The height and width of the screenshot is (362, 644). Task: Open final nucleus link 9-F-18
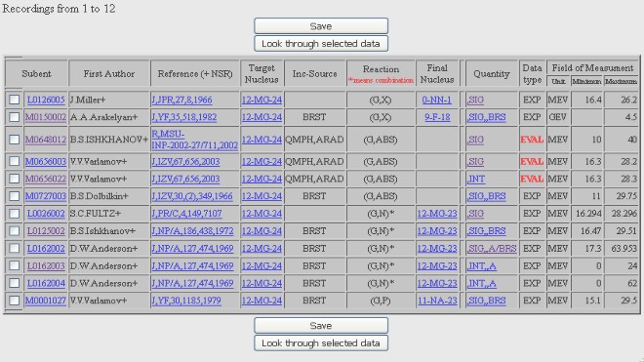click(x=437, y=117)
